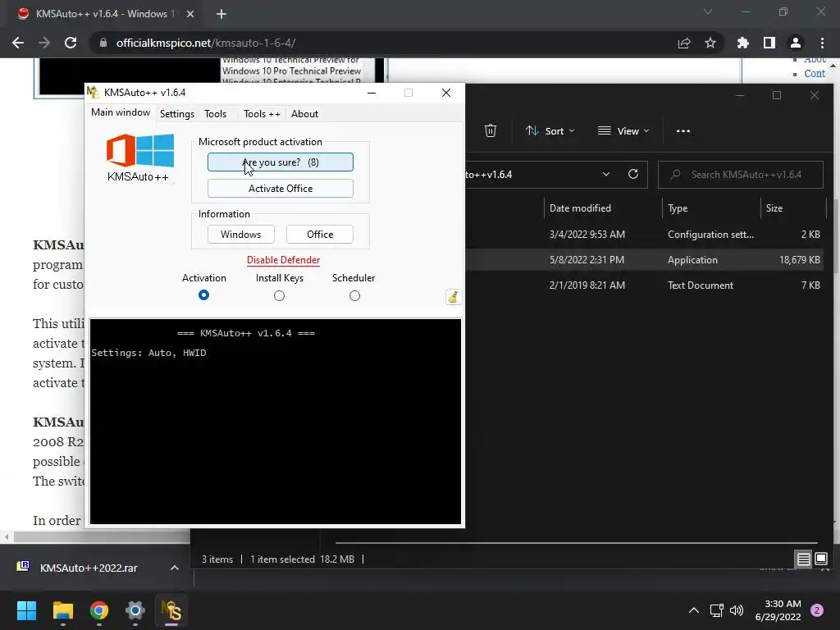Image resolution: width=840 pixels, height=630 pixels.
Task: Click the Windows information button
Action: 240,235
